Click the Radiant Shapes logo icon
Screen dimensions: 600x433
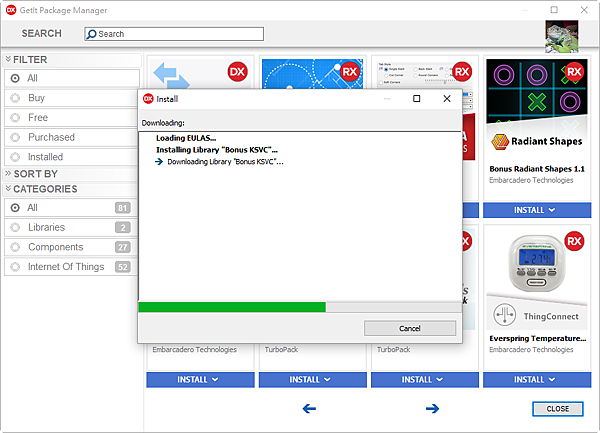500,142
